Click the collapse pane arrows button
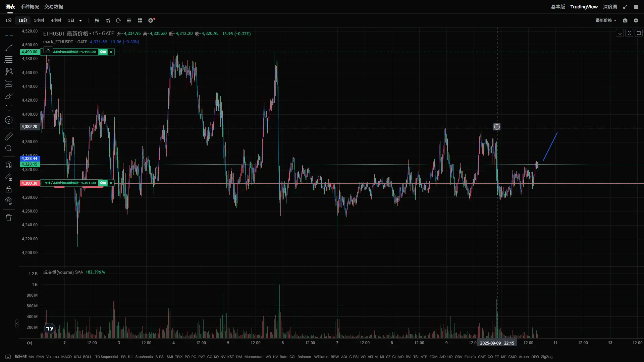 click(629, 33)
